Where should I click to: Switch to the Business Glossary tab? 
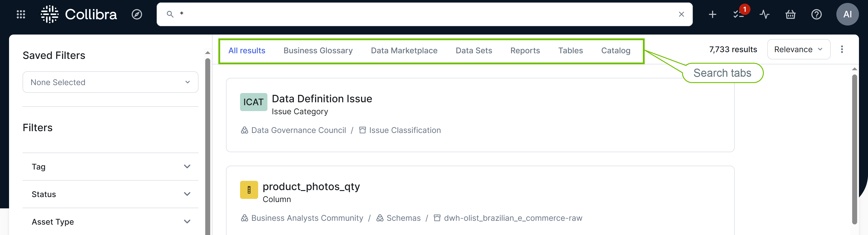(318, 51)
